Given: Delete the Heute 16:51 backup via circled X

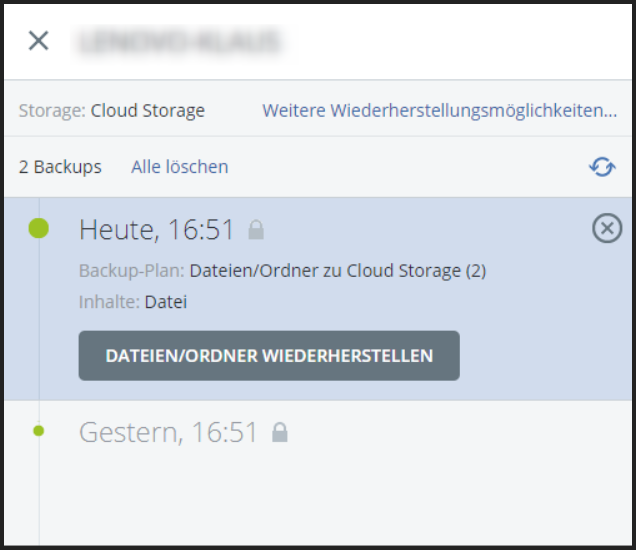Looking at the screenshot, I should pos(607,229).
